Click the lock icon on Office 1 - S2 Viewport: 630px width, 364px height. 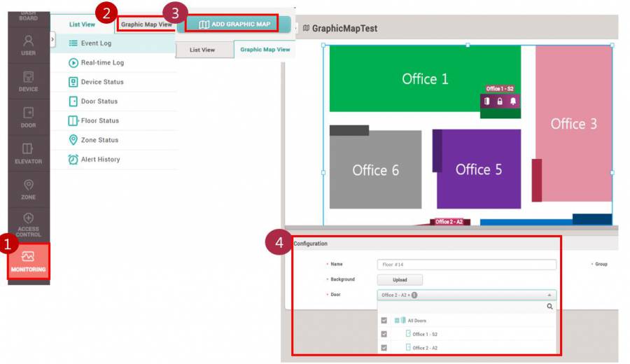pos(500,101)
